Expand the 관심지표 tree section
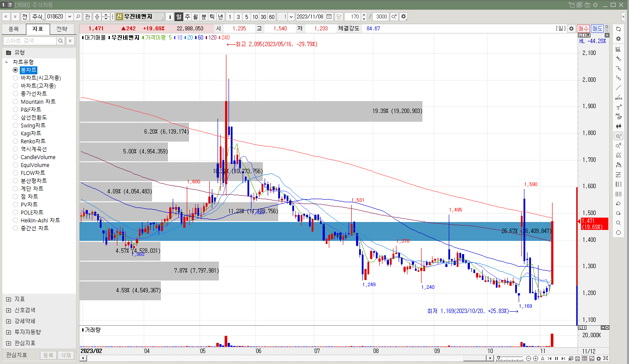 coord(8,343)
